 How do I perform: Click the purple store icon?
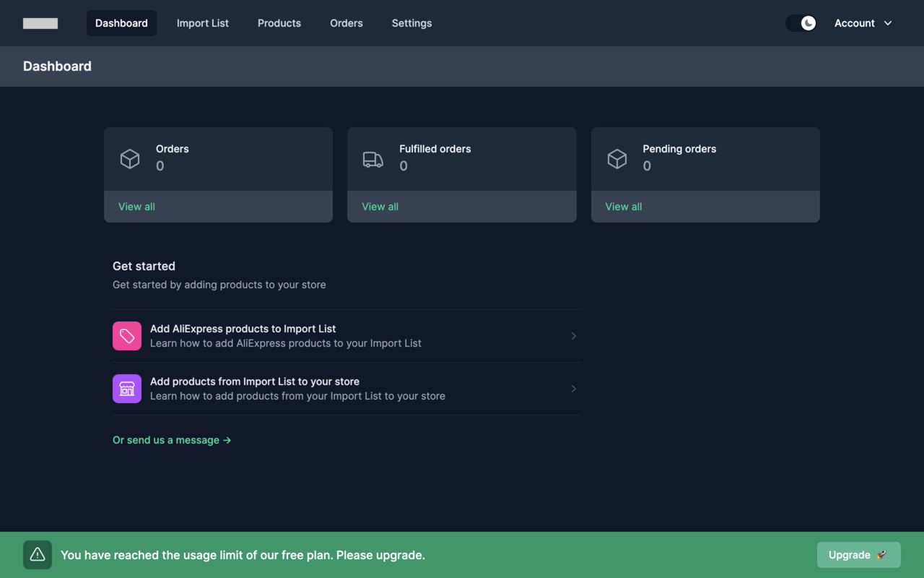click(127, 389)
